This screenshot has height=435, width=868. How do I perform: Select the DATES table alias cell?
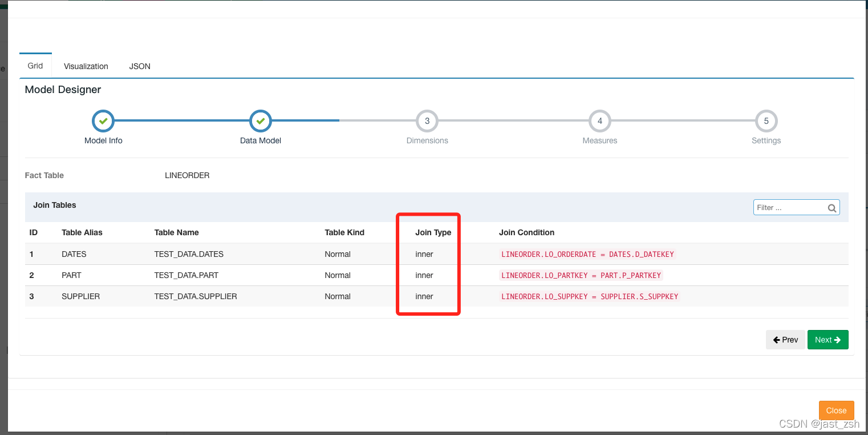point(74,254)
